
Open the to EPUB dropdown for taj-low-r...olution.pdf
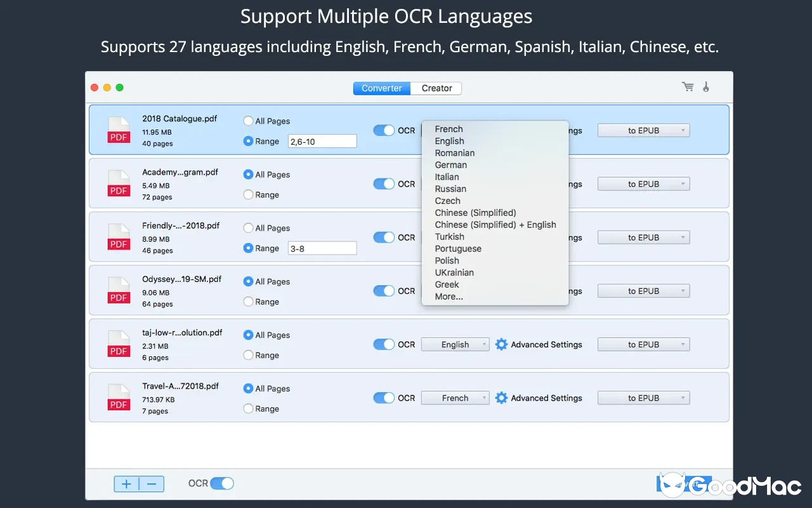point(643,344)
